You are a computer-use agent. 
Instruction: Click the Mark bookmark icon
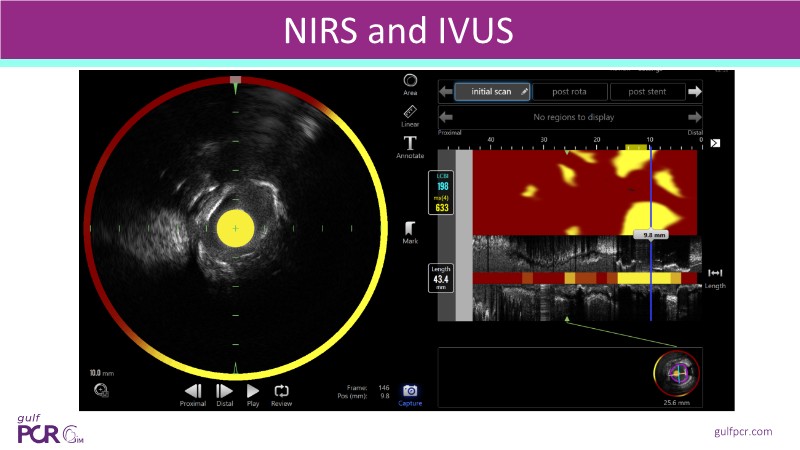click(x=410, y=230)
